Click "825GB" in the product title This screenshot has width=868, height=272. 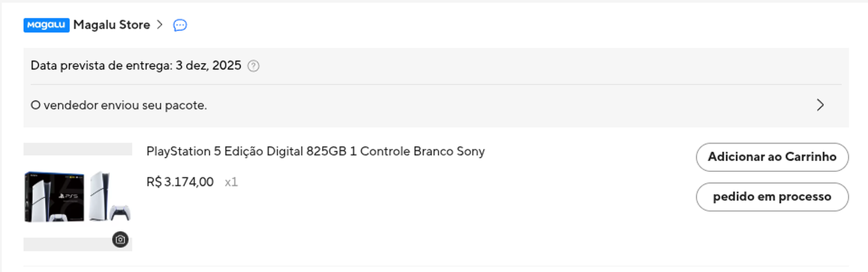(x=326, y=151)
